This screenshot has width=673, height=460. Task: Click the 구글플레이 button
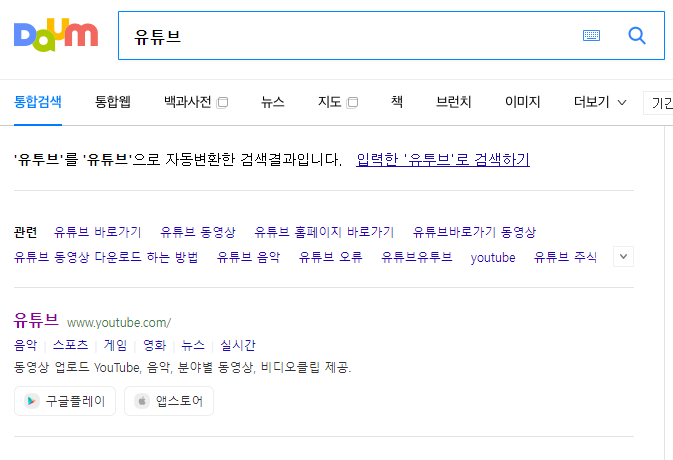(65, 401)
